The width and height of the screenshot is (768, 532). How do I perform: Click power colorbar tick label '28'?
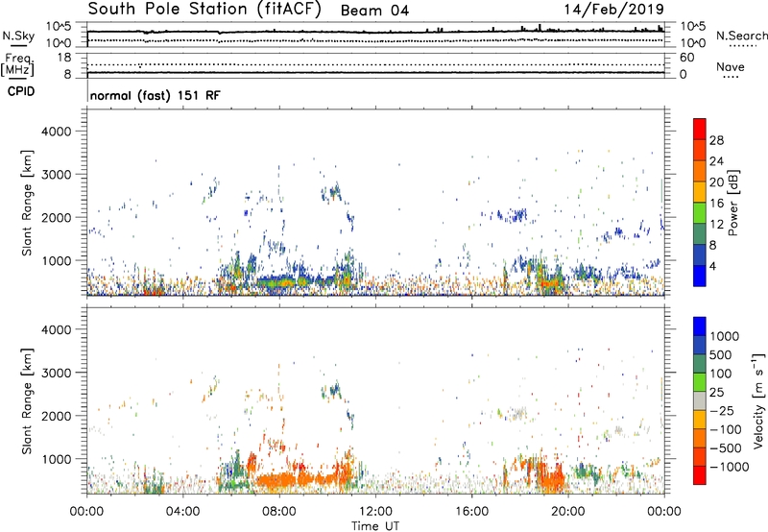(x=716, y=140)
